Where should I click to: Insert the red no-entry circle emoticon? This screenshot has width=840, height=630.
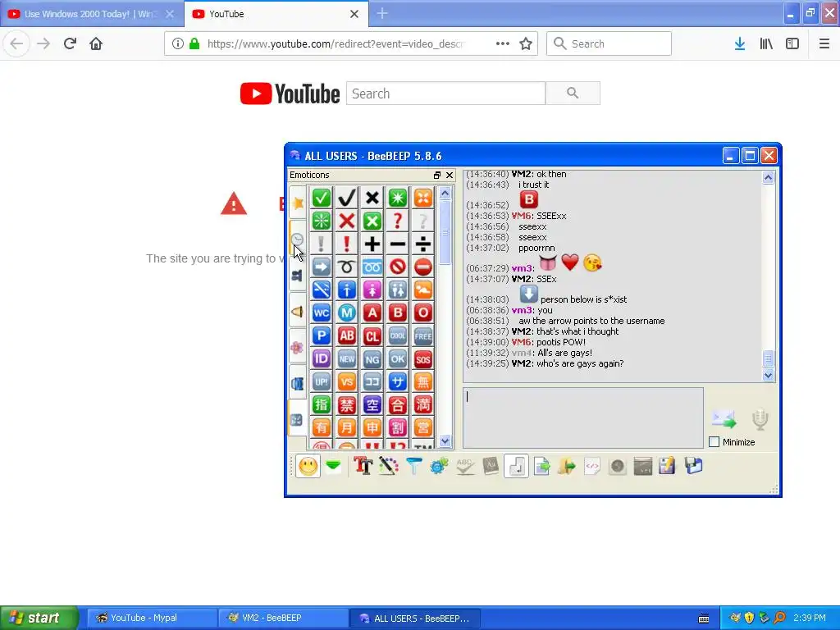[423, 267]
